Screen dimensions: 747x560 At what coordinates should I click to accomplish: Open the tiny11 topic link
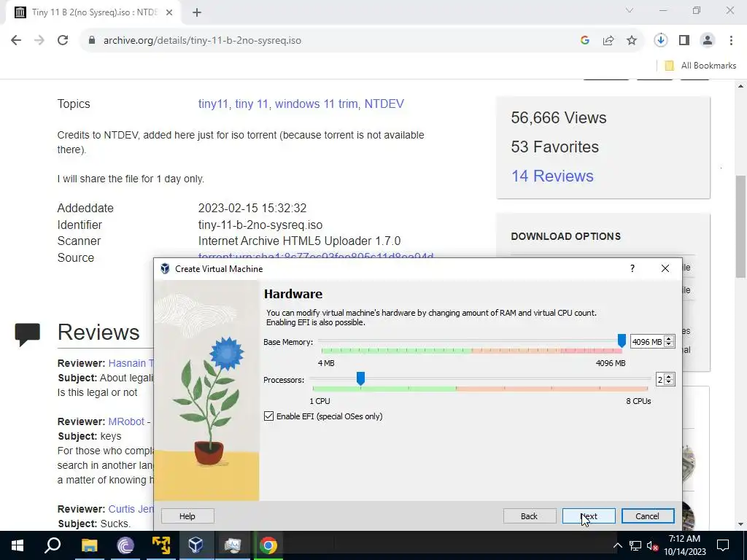pyautogui.click(x=213, y=104)
